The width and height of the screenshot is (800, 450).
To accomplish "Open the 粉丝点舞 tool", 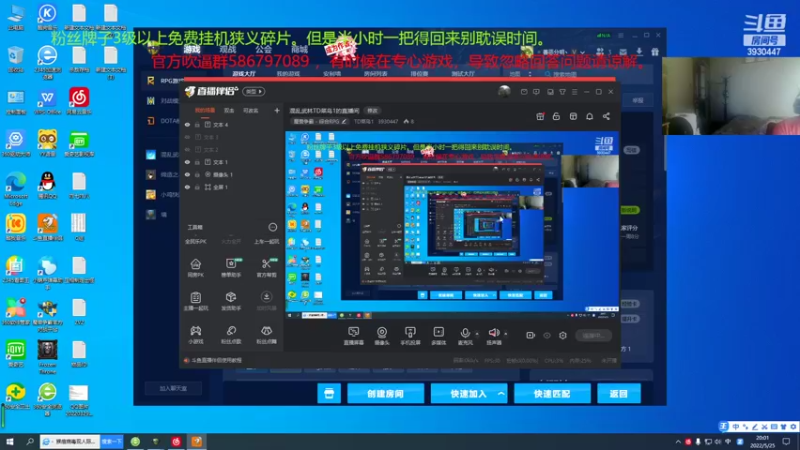I will tap(266, 335).
